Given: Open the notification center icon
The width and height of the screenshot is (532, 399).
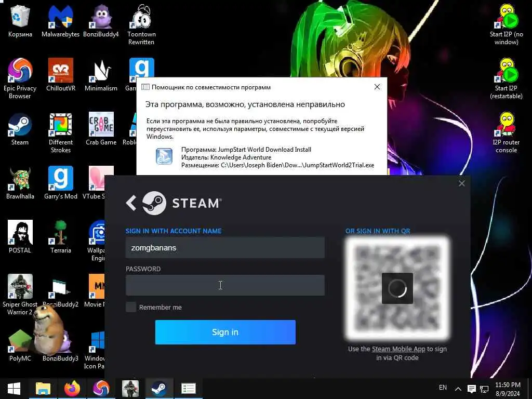Looking at the screenshot, I should [472, 389].
